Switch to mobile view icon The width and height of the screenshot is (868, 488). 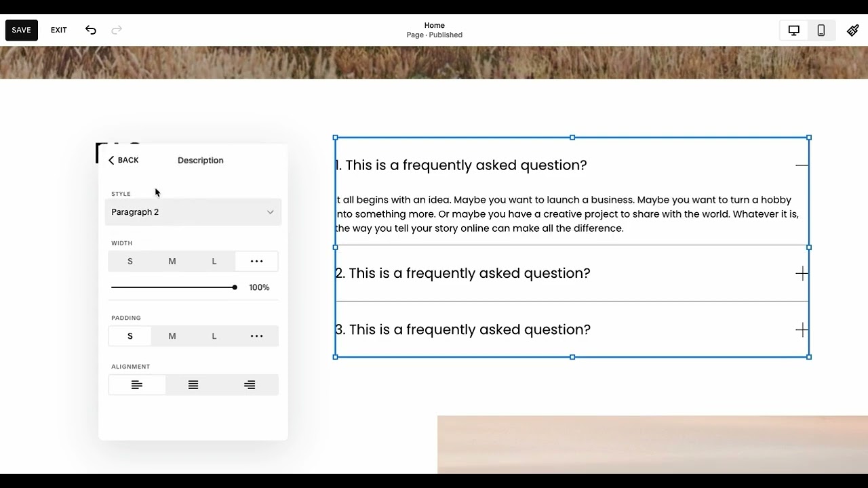click(x=821, y=30)
